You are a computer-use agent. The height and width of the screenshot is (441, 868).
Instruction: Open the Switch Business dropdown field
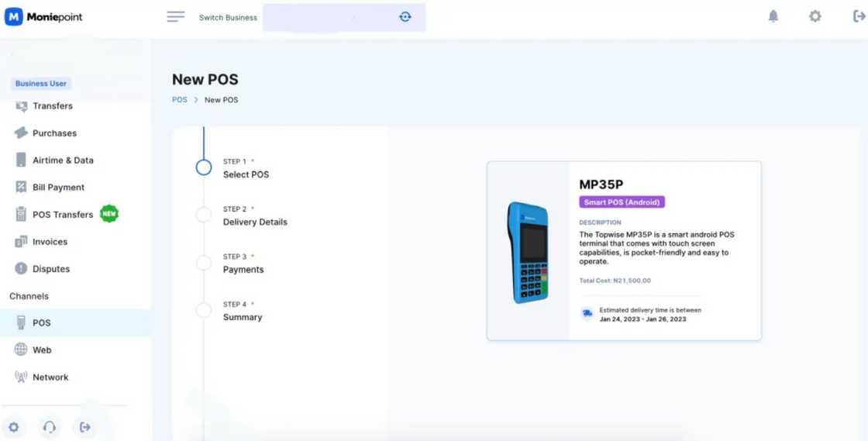[344, 17]
